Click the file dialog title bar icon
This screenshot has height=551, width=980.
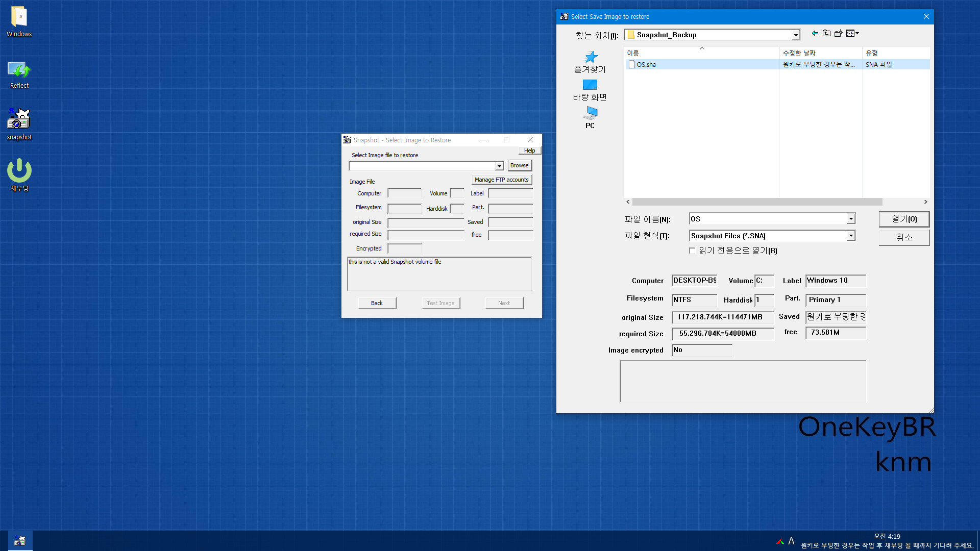pos(564,16)
